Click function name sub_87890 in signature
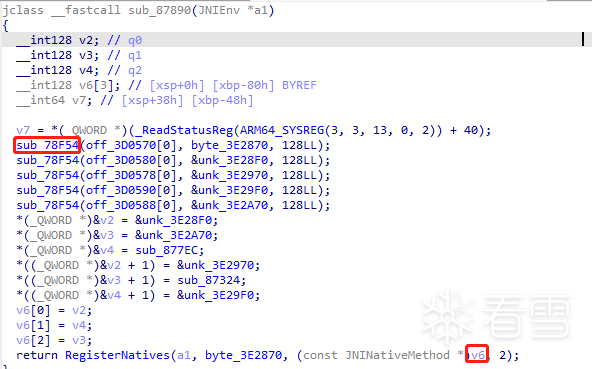The width and height of the screenshot is (592, 369). [160, 10]
